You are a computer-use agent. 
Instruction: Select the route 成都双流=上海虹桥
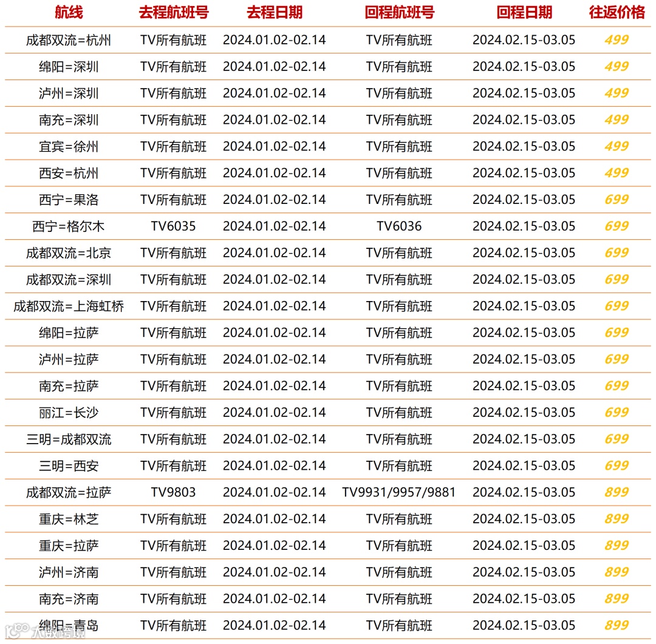69,307
